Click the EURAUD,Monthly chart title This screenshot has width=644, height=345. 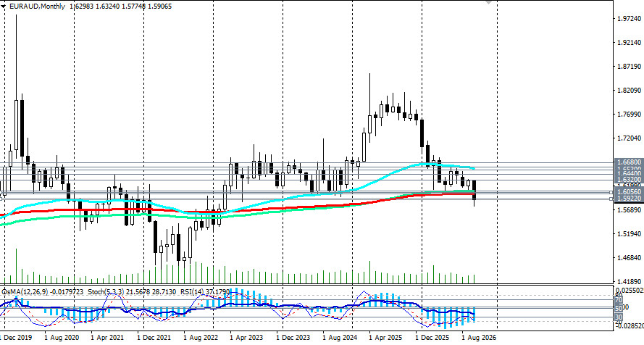click(x=36, y=6)
